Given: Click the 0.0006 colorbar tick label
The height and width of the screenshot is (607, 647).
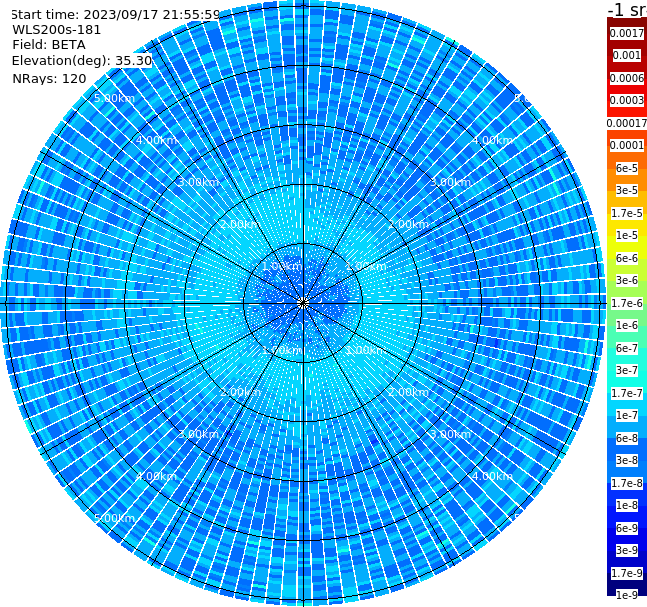Looking at the screenshot, I should pos(627,78).
